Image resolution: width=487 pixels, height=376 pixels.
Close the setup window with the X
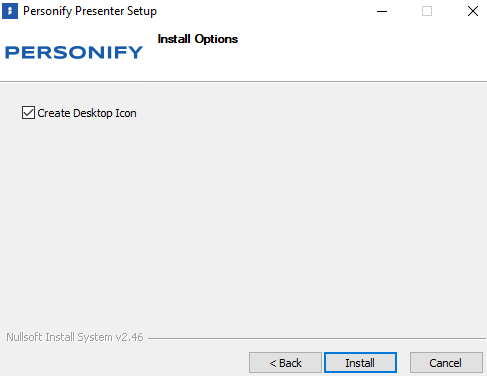click(x=473, y=11)
